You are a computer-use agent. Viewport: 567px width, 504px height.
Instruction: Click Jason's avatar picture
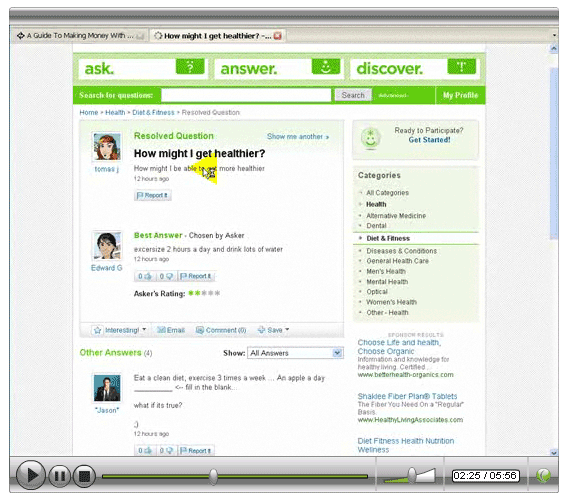pos(107,388)
